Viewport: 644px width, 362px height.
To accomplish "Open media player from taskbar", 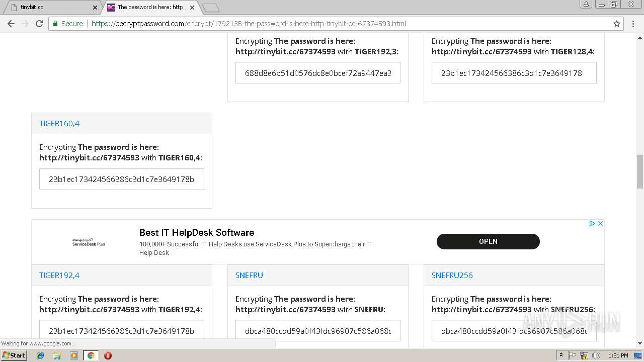I will [74, 355].
